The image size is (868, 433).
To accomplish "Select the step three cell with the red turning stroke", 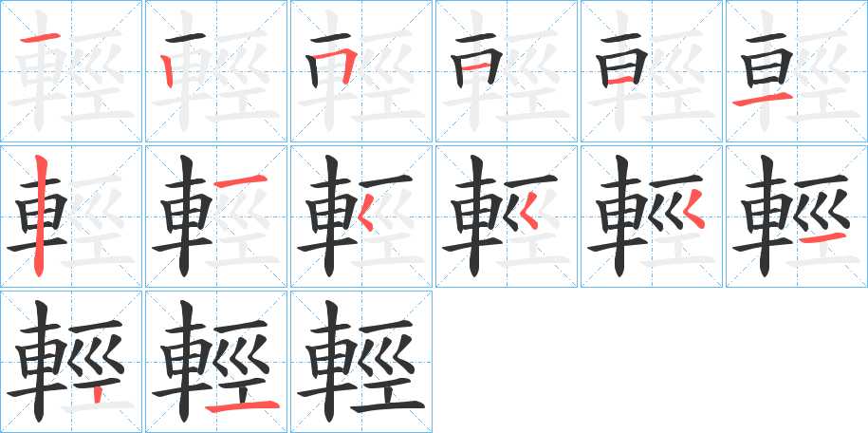I will tap(361, 71).
